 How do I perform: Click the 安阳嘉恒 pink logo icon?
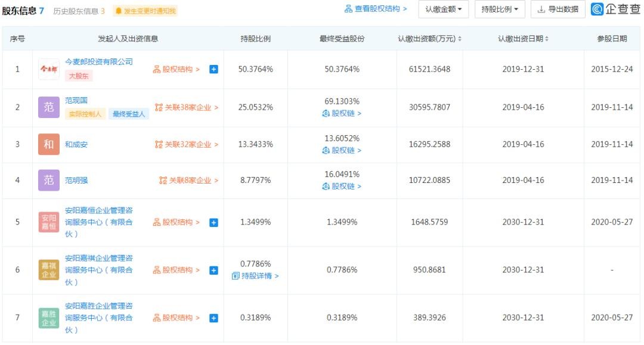[x=49, y=222]
